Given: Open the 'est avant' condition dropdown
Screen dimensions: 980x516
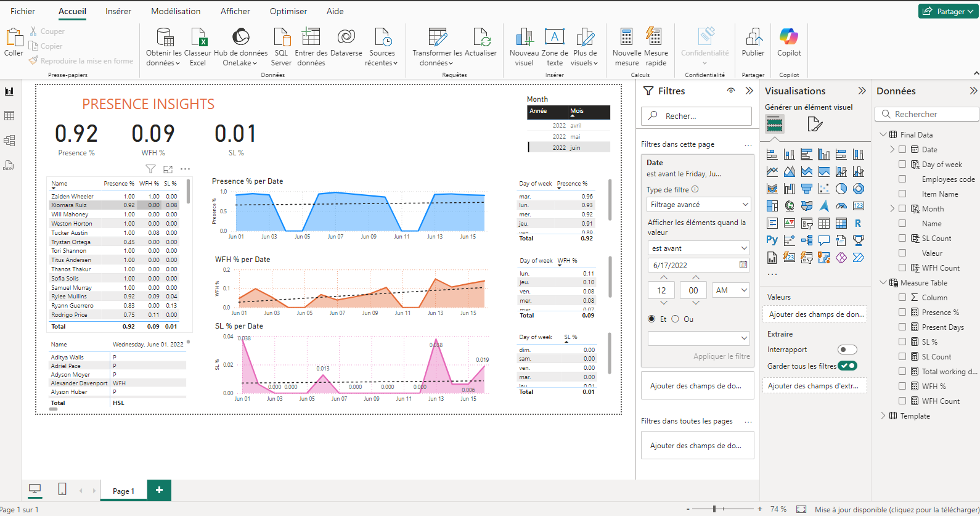Looking at the screenshot, I should coord(698,248).
